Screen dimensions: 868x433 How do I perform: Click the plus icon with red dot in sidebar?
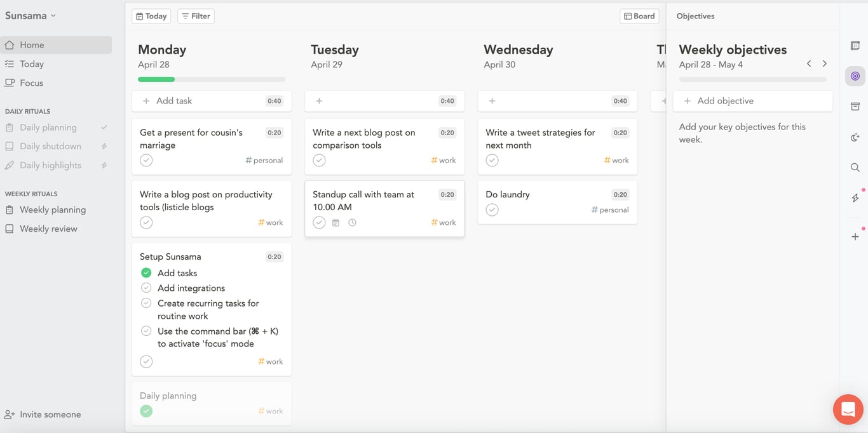855,236
